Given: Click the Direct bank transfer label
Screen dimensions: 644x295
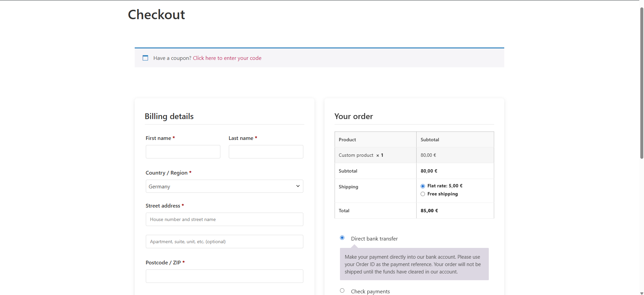Looking at the screenshot, I should tap(374, 239).
